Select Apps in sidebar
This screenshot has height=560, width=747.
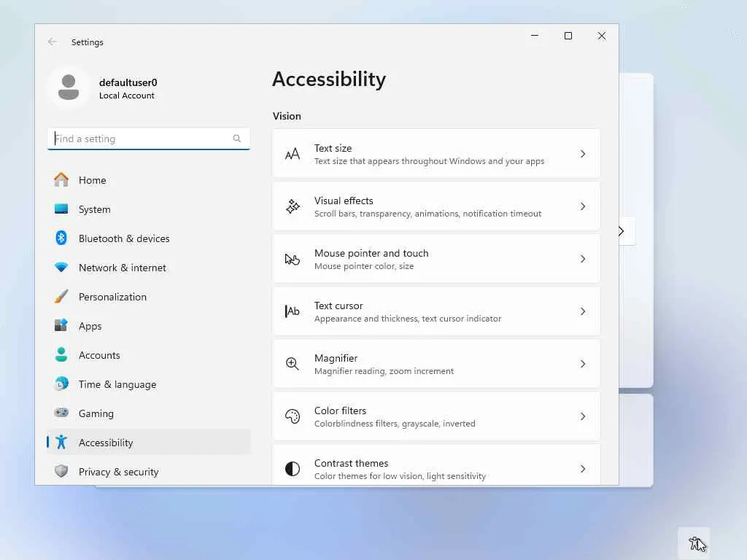(x=149, y=326)
